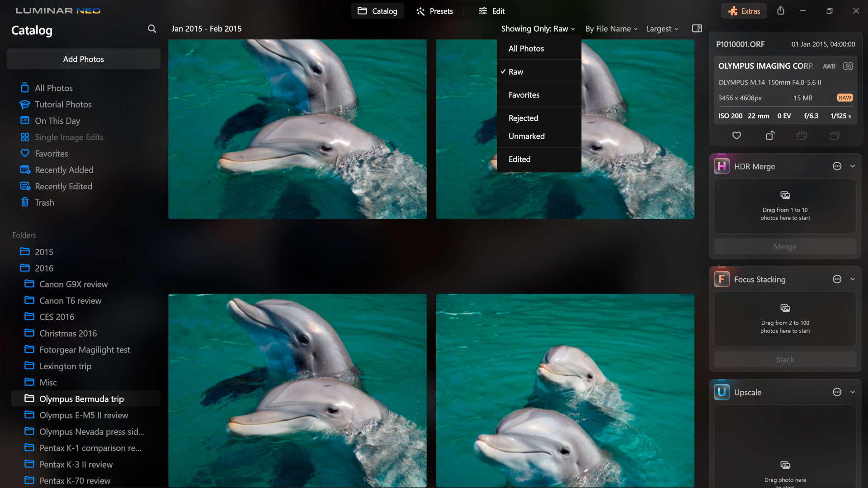Click the Upscale U icon
868x488 pixels.
[x=722, y=392]
